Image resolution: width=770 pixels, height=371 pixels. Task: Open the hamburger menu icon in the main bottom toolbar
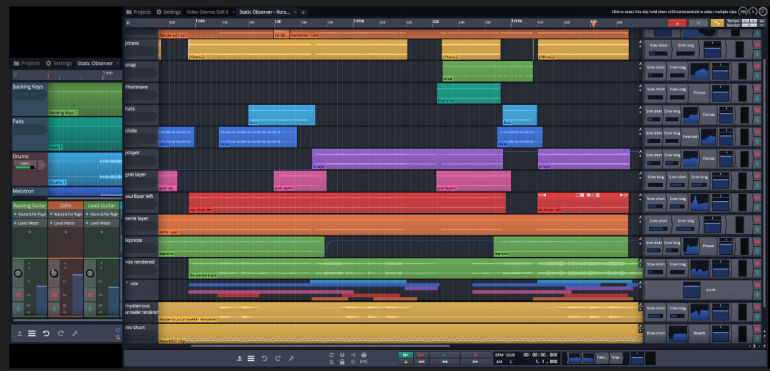(x=251, y=358)
